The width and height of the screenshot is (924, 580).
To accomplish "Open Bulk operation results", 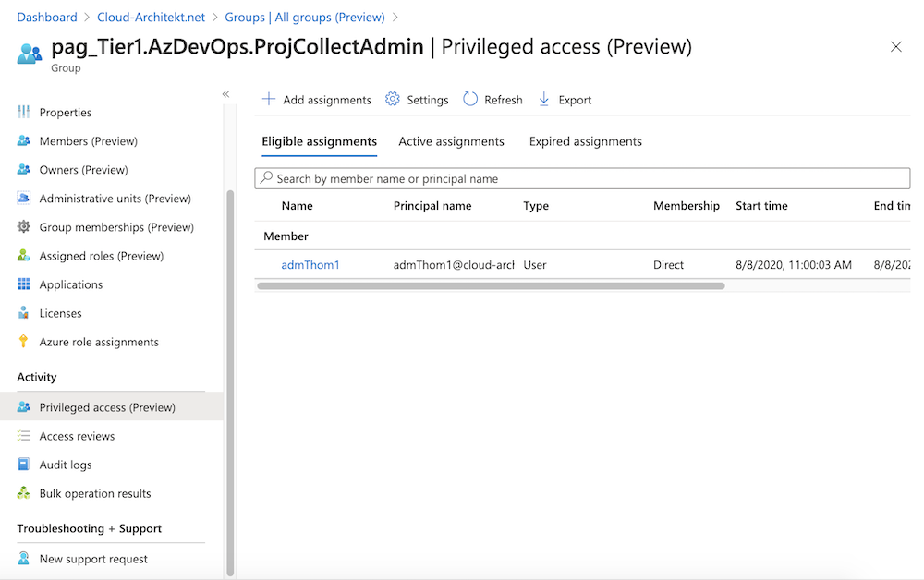I will point(95,493).
